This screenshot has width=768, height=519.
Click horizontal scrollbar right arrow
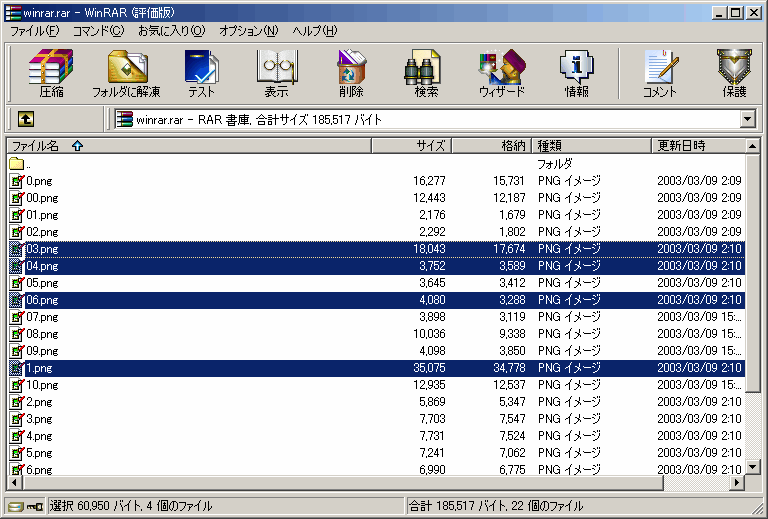737,483
